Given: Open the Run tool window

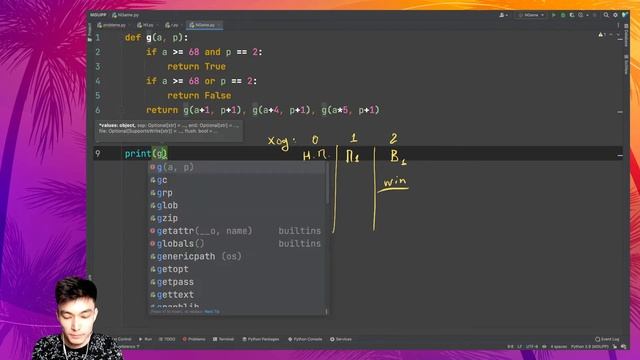Looking at the screenshot, I should 145,339.
